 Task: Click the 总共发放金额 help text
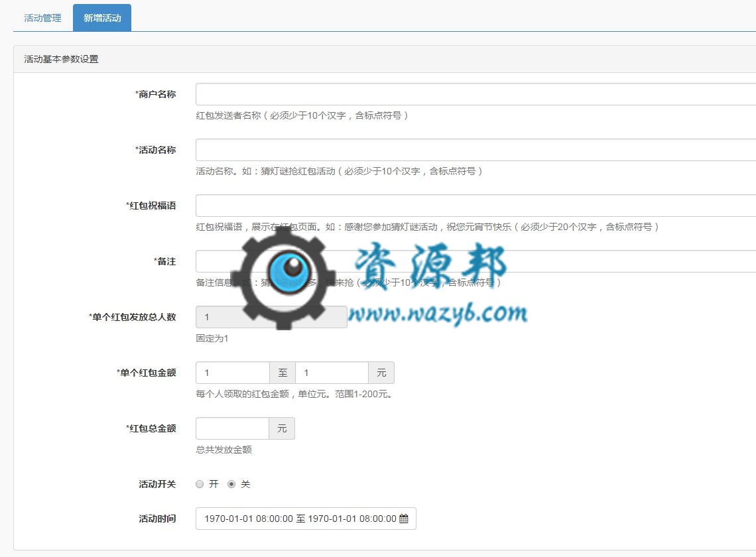tap(223, 450)
